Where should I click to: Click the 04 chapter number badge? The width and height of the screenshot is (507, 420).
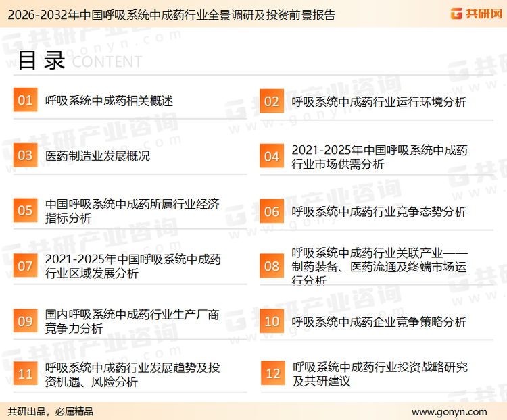271,157
